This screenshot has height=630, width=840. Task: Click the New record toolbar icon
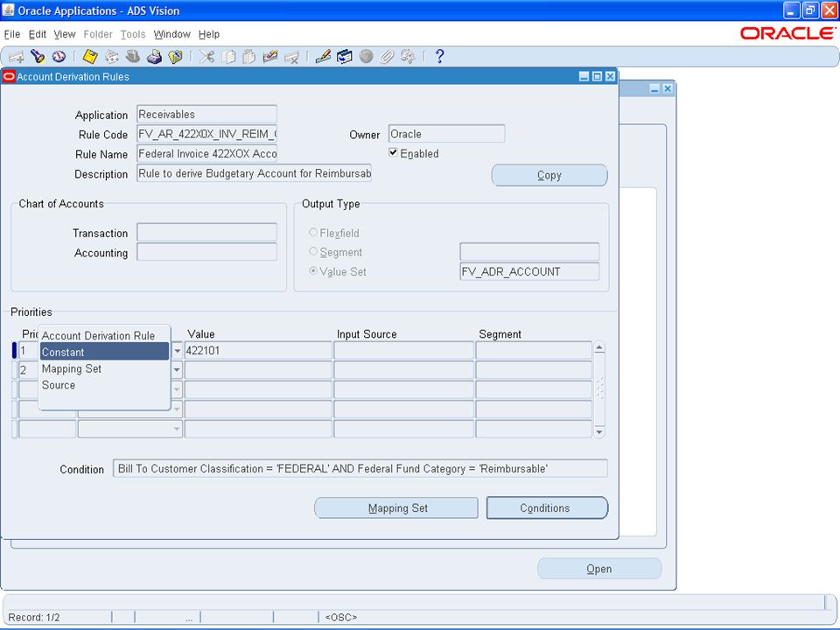[x=16, y=56]
